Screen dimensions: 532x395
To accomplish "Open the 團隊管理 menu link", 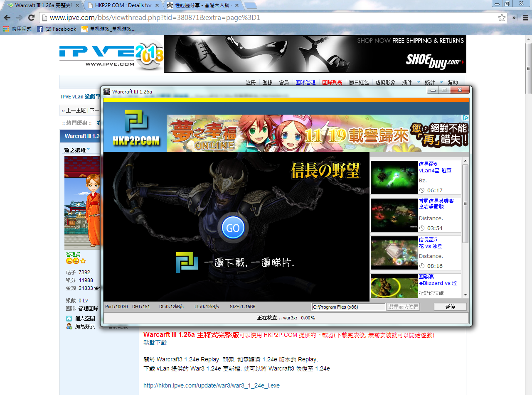I will pyautogui.click(x=305, y=83).
